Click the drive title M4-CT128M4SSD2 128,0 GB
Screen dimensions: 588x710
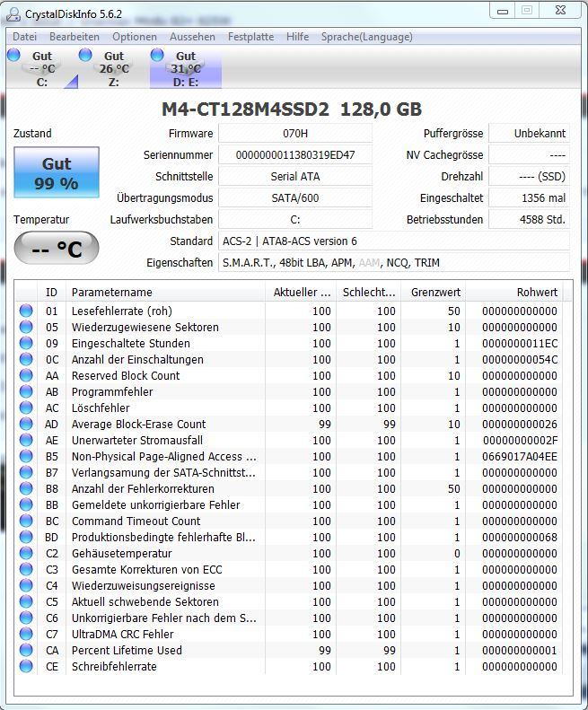[x=292, y=110]
